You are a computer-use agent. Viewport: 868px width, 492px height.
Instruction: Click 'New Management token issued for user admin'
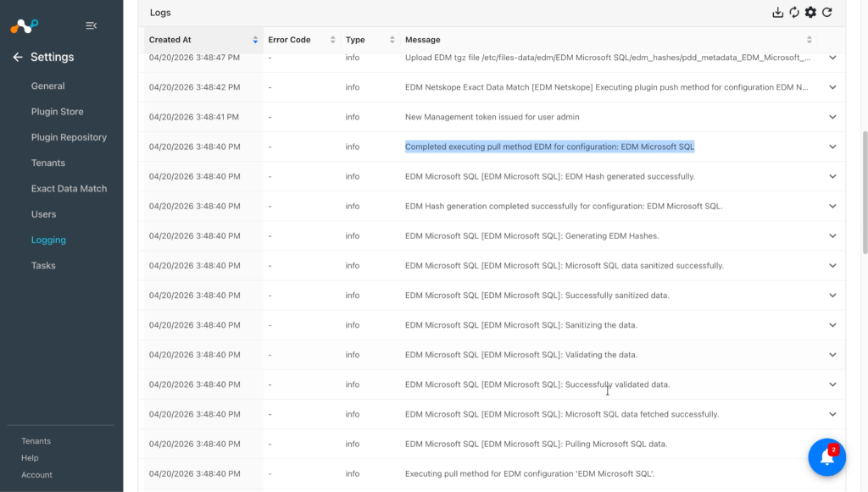(492, 117)
